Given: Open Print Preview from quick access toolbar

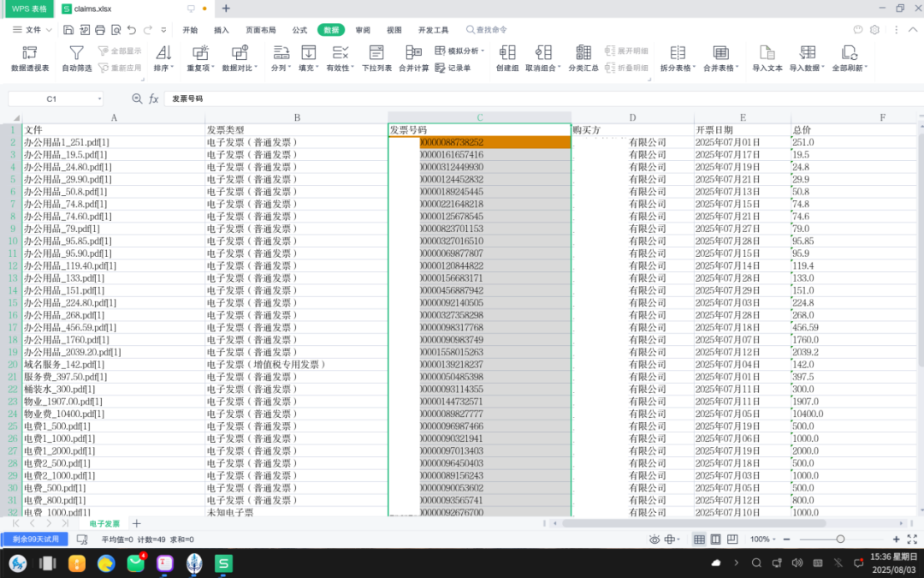Looking at the screenshot, I should [x=116, y=29].
